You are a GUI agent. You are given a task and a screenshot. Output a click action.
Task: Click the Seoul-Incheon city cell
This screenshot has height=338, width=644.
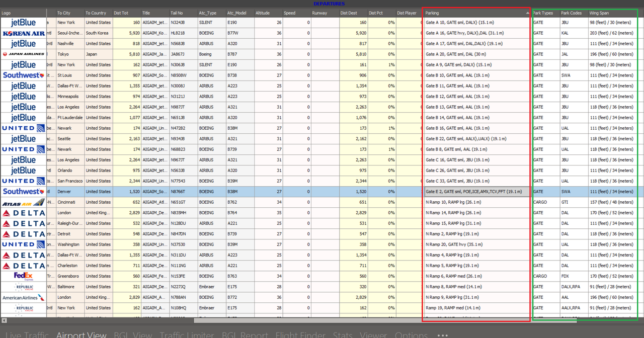(69, 33)
